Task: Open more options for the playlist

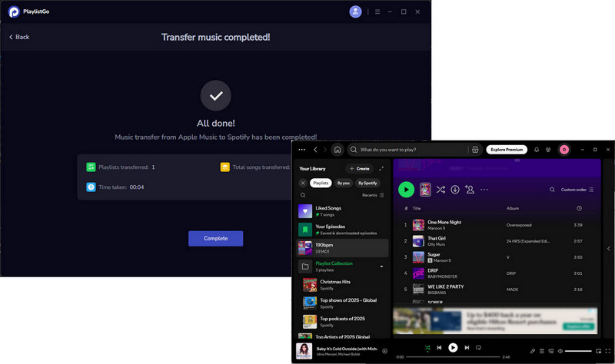Action: (x=484, y=190)
